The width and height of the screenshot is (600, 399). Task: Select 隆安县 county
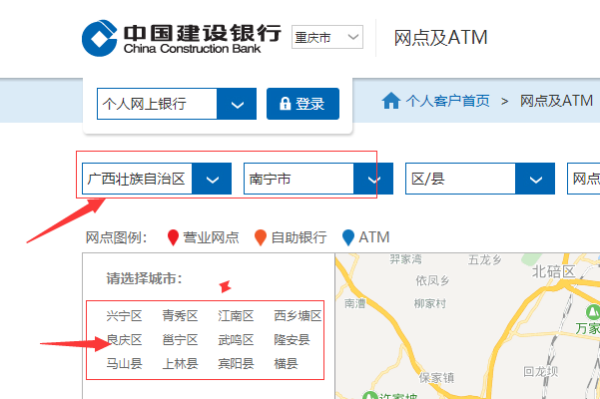[x=292, y=340]
